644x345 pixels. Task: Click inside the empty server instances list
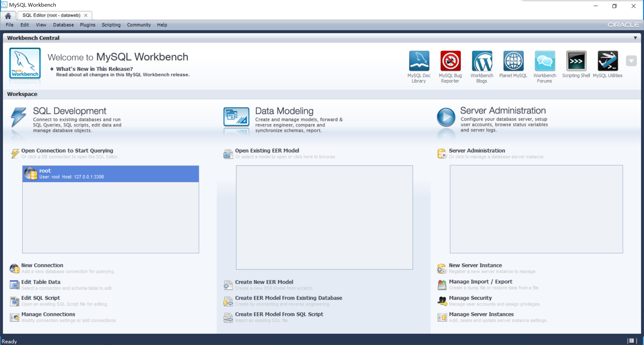click(x=536, y=209)
